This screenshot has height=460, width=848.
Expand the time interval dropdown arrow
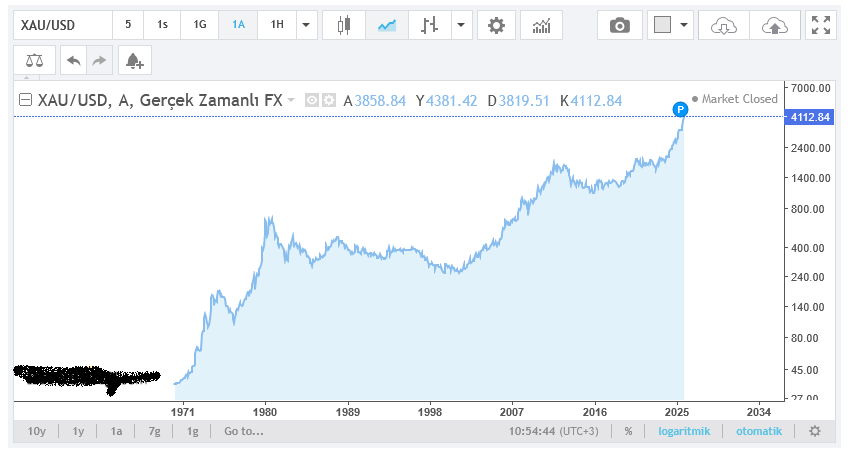click(x=305, y=26)
